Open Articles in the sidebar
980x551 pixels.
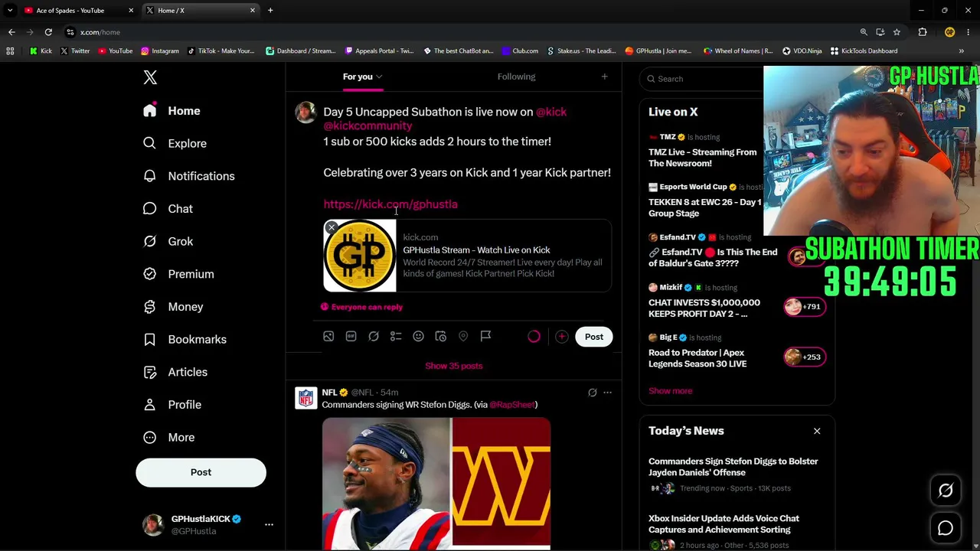[176, 372]
